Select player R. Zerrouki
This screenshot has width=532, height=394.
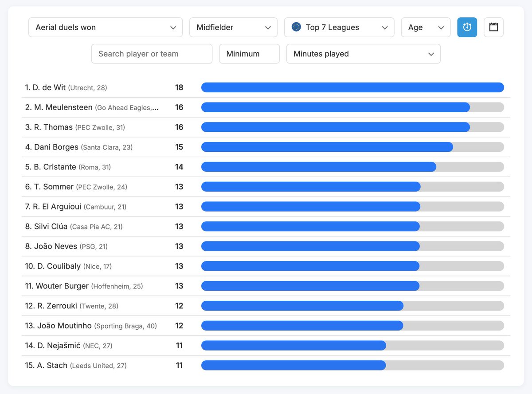click(57, 306)
